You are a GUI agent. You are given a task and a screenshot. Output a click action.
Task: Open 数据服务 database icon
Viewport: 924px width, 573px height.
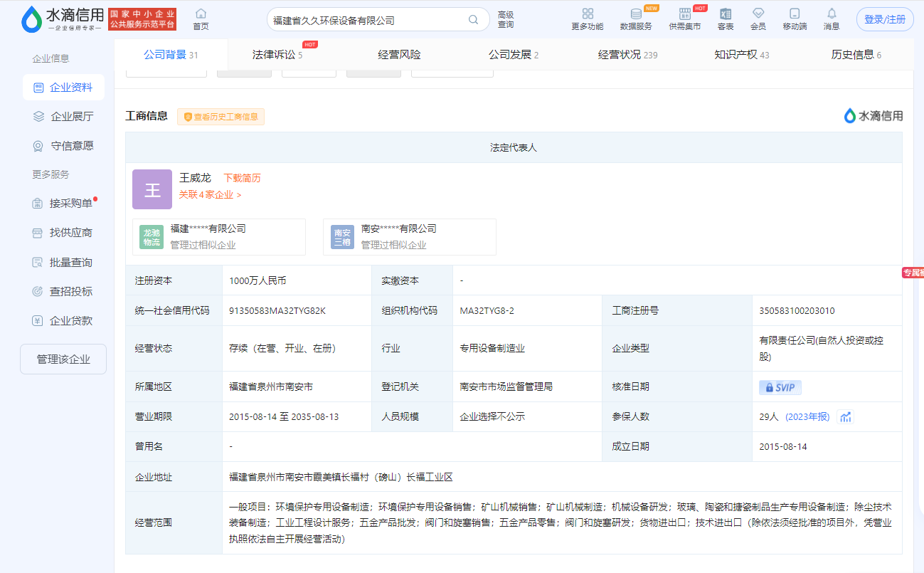pyautogui.click(x=636, y=14)
